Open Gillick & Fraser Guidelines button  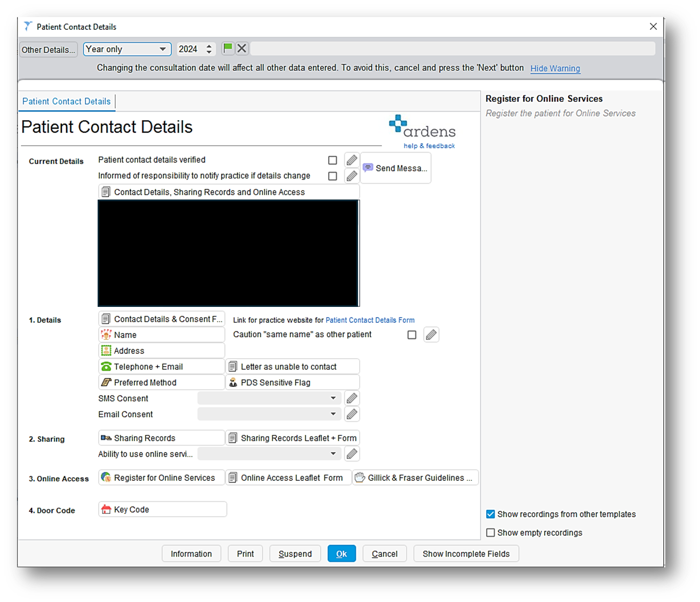click(x=416, y=478)
